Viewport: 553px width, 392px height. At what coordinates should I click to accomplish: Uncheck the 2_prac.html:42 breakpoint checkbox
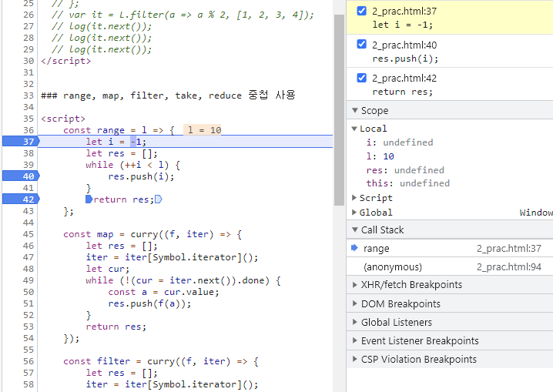pos(361,78)
